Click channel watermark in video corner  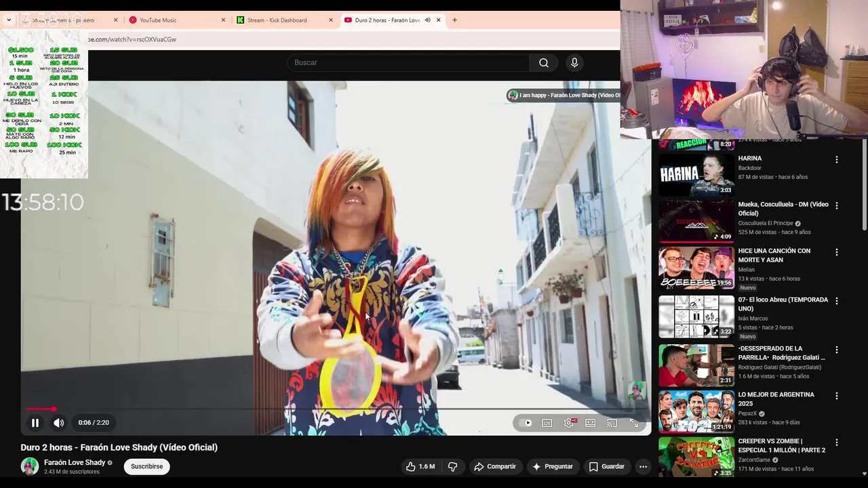(635, 390)
